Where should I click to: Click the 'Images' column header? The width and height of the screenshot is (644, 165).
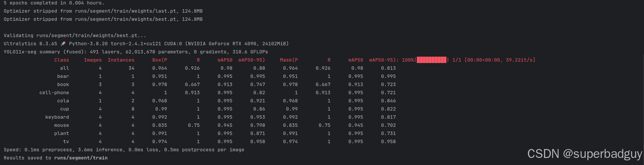[x=93, y=60]
